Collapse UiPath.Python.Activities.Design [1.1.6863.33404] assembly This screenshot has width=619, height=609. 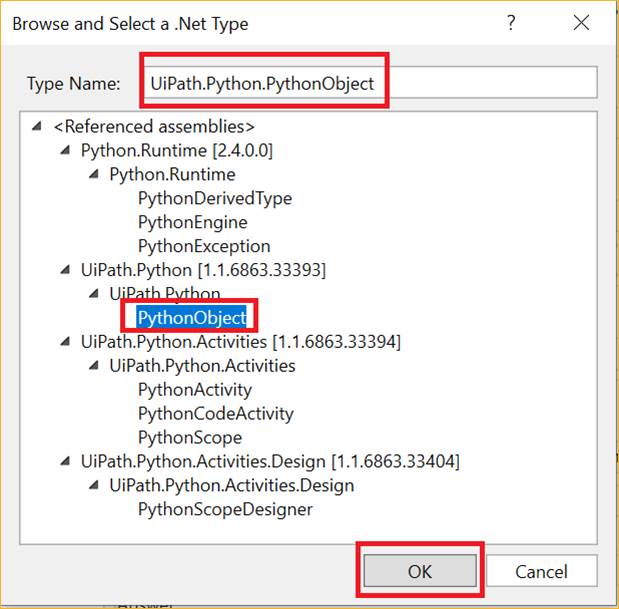pos(65,461)
